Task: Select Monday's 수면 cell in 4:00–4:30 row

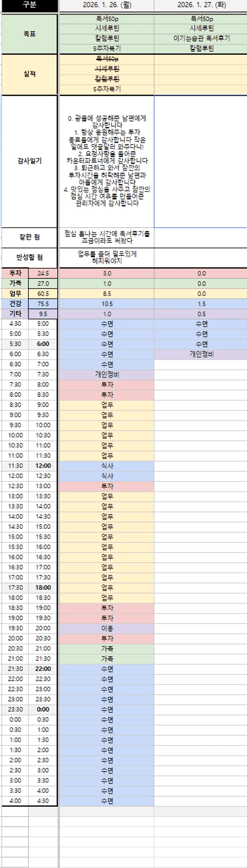Action: 107,801
